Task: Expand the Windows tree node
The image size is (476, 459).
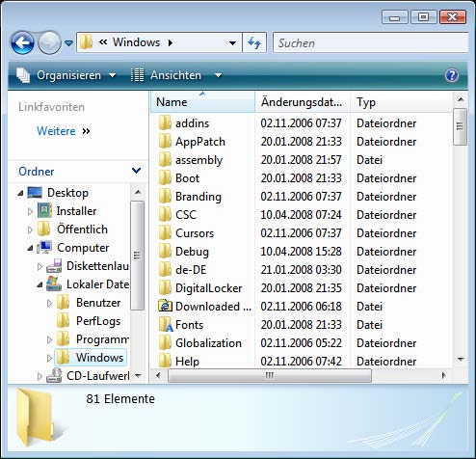Action: coord(49,358)
